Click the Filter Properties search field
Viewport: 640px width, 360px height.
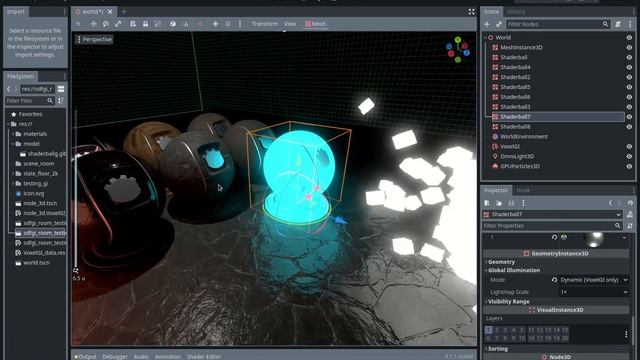pyautogui.click(x=552, y=226)
